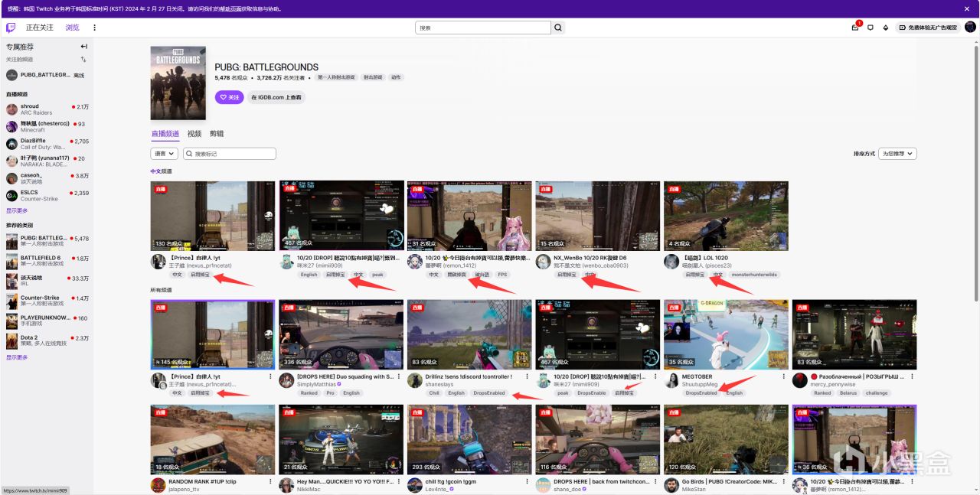
Task: Click the mercy_pennywise streamer avatar
Action: coord(800,380)
